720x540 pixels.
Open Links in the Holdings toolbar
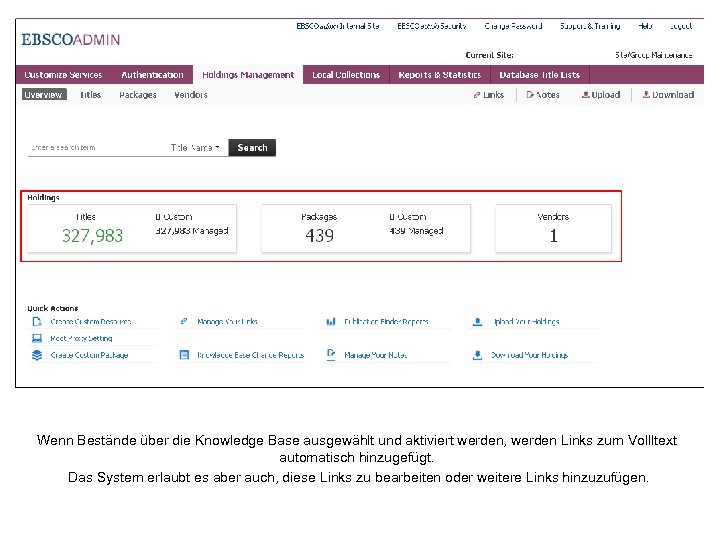tap(489, 95)
